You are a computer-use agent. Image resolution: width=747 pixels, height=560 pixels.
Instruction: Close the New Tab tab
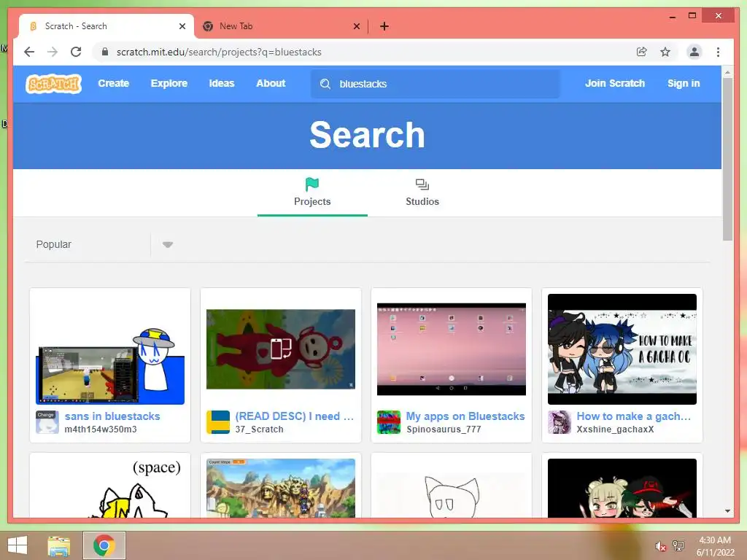(x=356, y=26)
